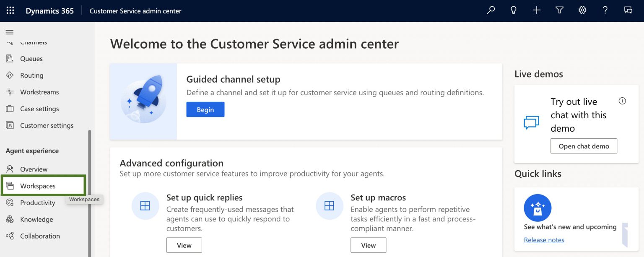
Task: Open the advanced find filter icon
Action: [559, 10]
